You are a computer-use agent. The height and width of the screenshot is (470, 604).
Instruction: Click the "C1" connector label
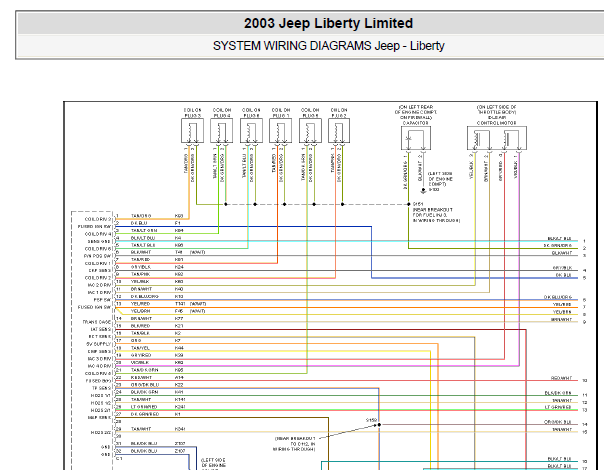click(119, 458)
